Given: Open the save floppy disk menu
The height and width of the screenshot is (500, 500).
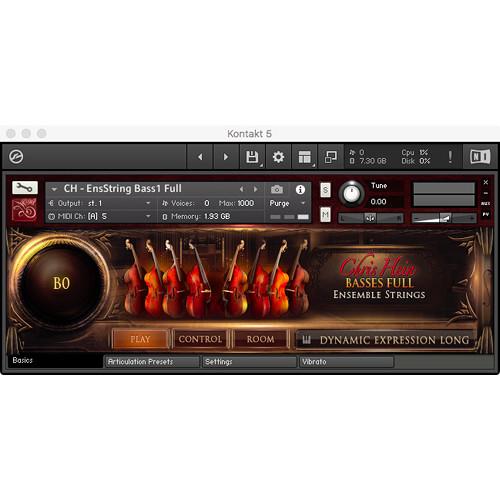Looking at the screenshot, I should click(252, 157).
